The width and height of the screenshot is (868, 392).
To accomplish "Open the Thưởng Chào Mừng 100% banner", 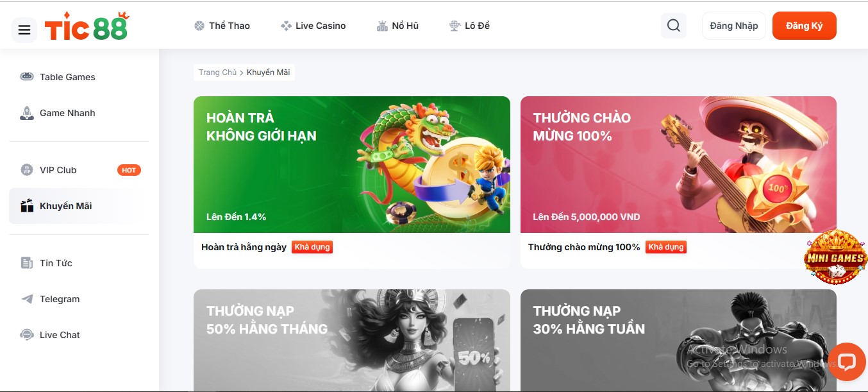I will [678, 164].
